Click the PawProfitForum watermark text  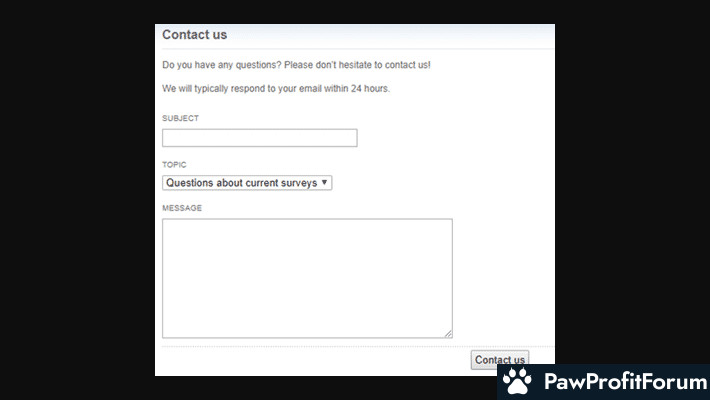point(625,381)
